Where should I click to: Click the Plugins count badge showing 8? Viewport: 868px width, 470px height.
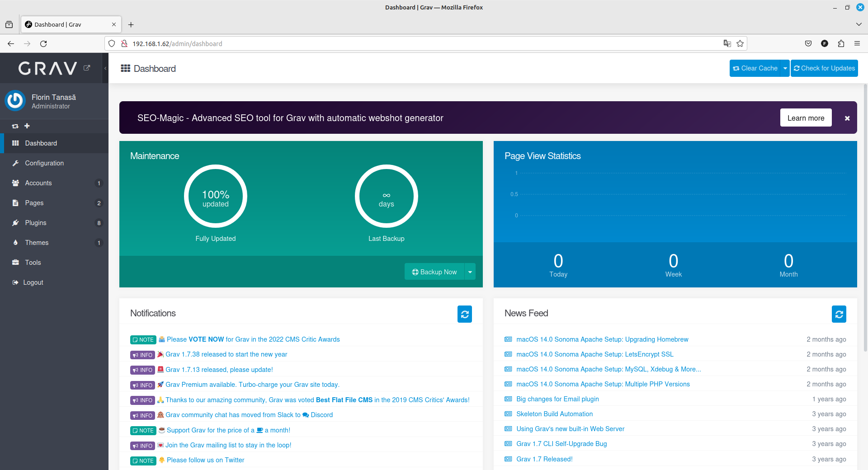pos(99,223)
